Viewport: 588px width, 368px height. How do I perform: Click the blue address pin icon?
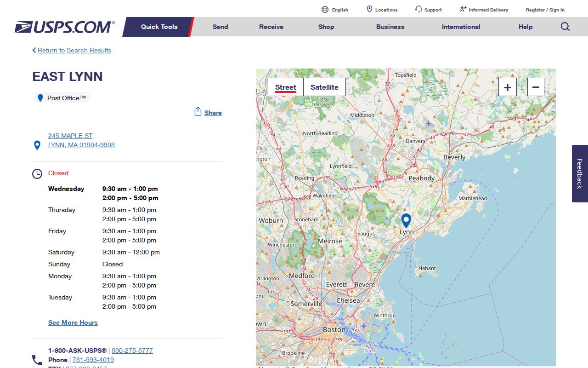pos(37,145)
